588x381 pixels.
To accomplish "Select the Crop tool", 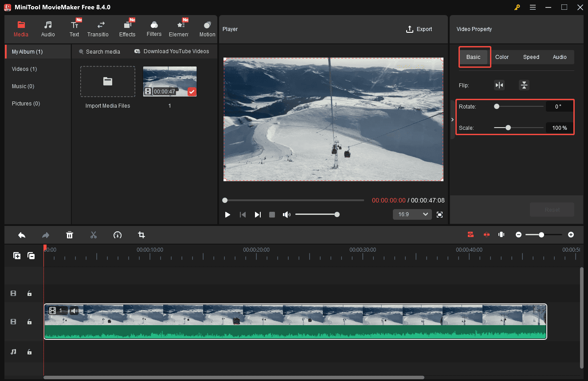I will 141,235.
